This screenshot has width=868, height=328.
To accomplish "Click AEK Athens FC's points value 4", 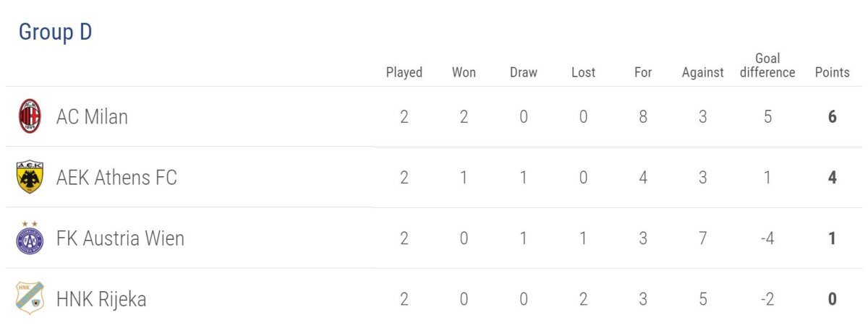I will pyautogui.click(x=833, y=178).
